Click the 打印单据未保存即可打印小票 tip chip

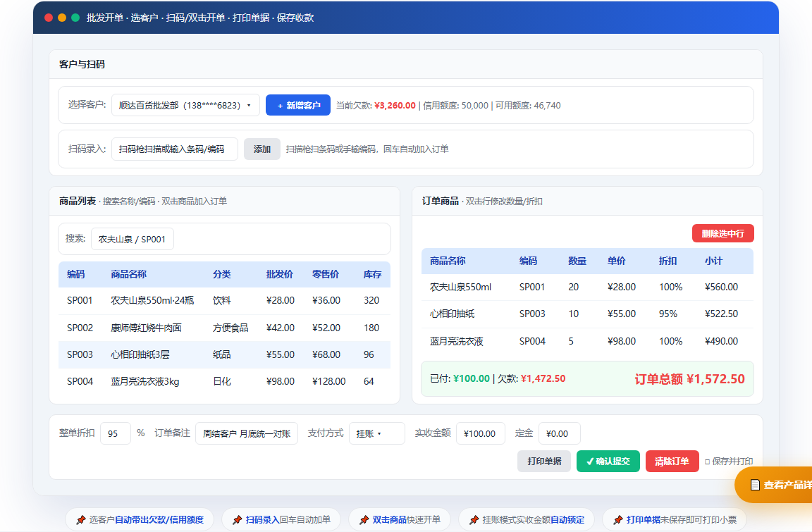click(x=675, y=519)
